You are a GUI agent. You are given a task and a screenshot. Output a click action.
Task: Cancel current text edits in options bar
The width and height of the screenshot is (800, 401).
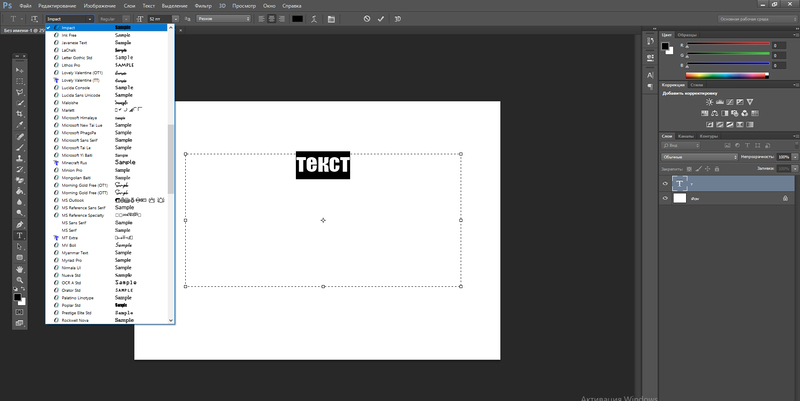(x=367, y=18)
